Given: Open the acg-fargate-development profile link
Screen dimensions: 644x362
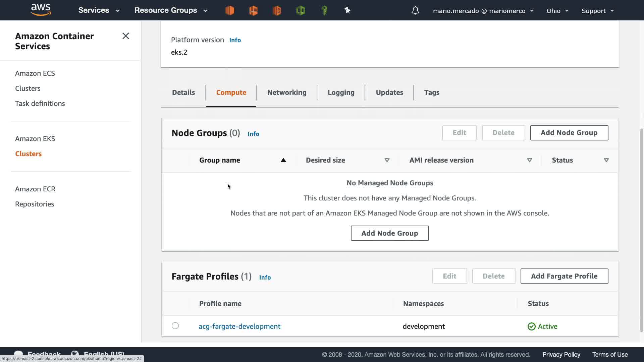Looking at the screenshot, I should (x=239, y=326).
